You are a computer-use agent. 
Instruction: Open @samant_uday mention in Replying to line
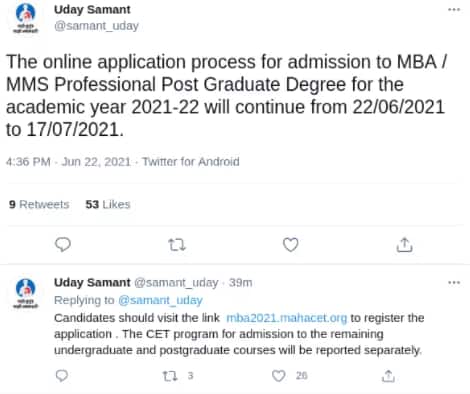[x=160, y=300]
